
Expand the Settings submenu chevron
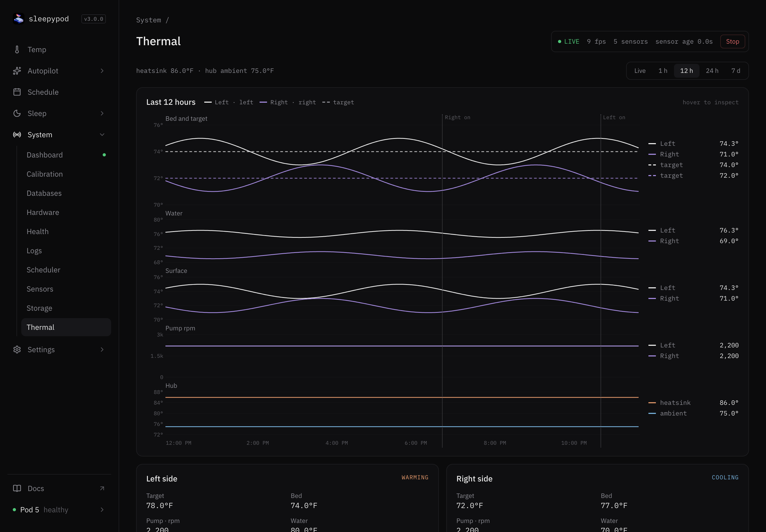click(102, 349)
